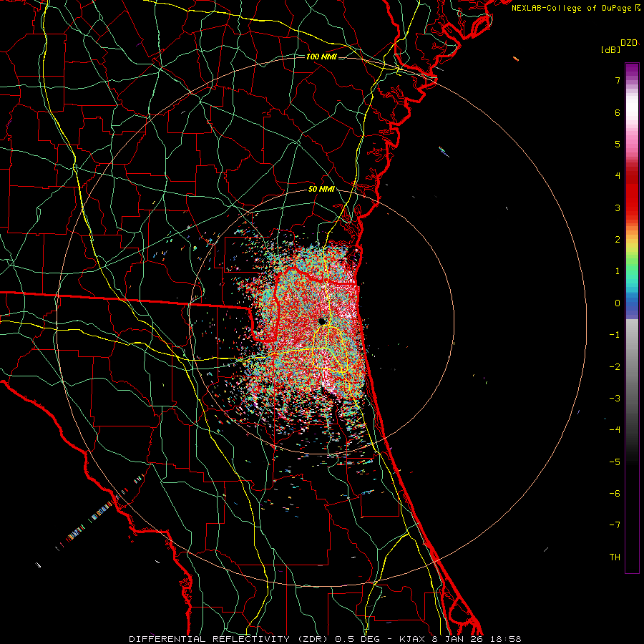Click the -1 value on the scale
The image size is (644, 644).
615,335
